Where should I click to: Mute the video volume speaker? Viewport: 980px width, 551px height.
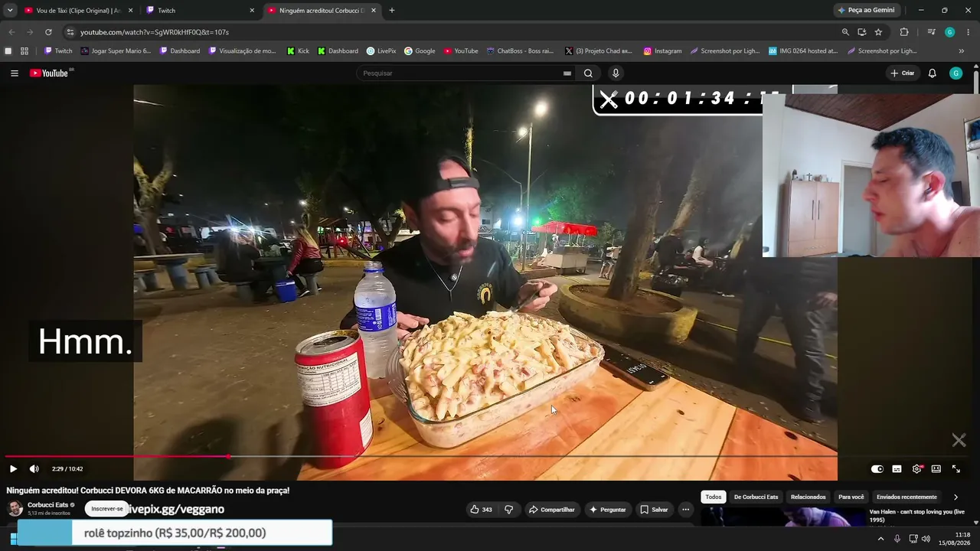click(34, 469)
